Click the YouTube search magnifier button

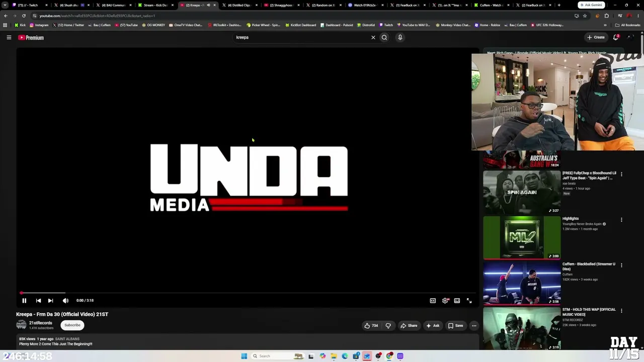tap(384, 37)
